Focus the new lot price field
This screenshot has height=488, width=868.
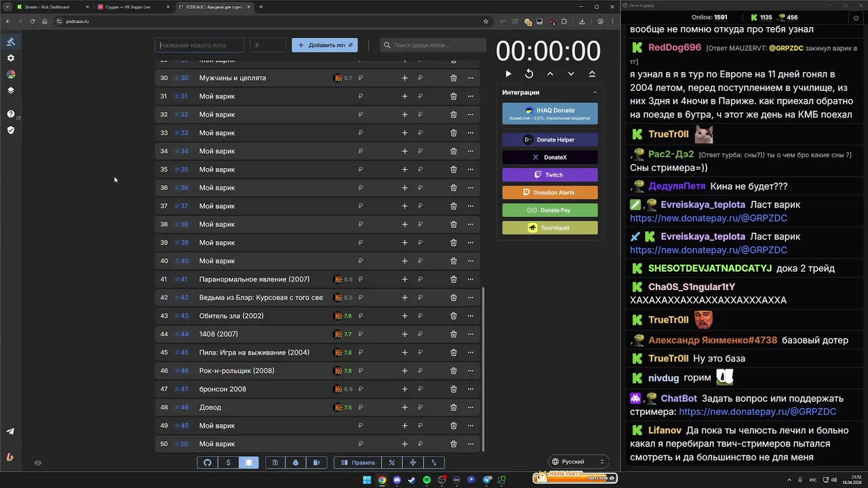pos(269,45)
